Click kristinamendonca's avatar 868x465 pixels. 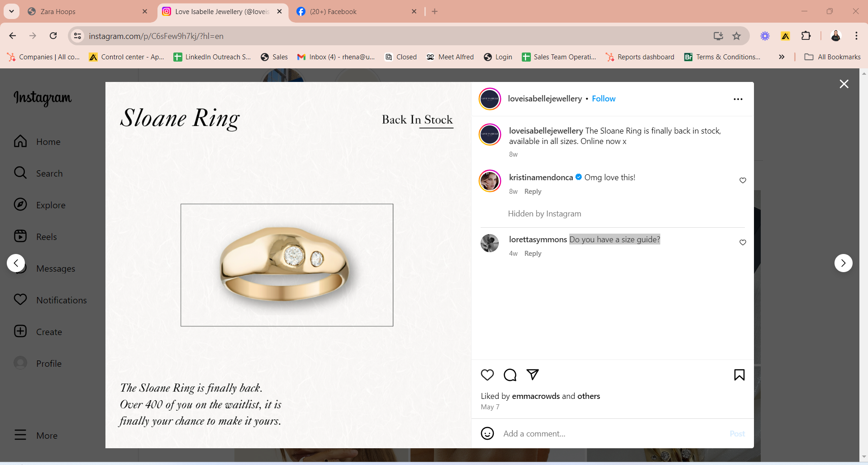pyautogui.click(x=490, y=181)
